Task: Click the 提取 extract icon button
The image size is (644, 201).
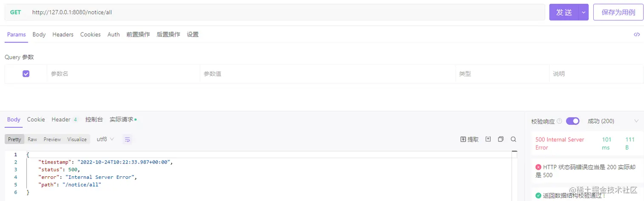Action: [x=469, y=139]
